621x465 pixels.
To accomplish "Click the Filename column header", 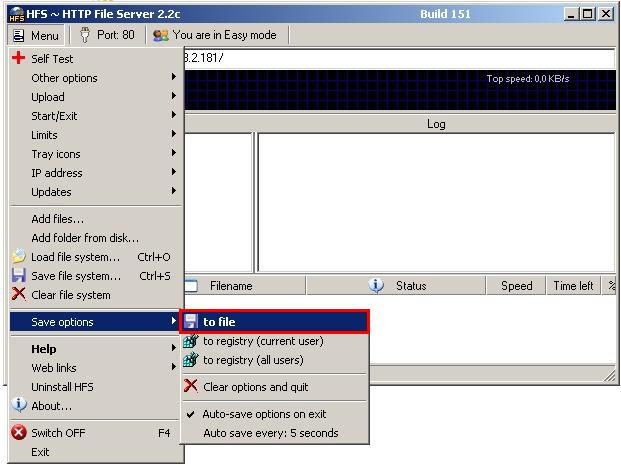I will [245, 286].
